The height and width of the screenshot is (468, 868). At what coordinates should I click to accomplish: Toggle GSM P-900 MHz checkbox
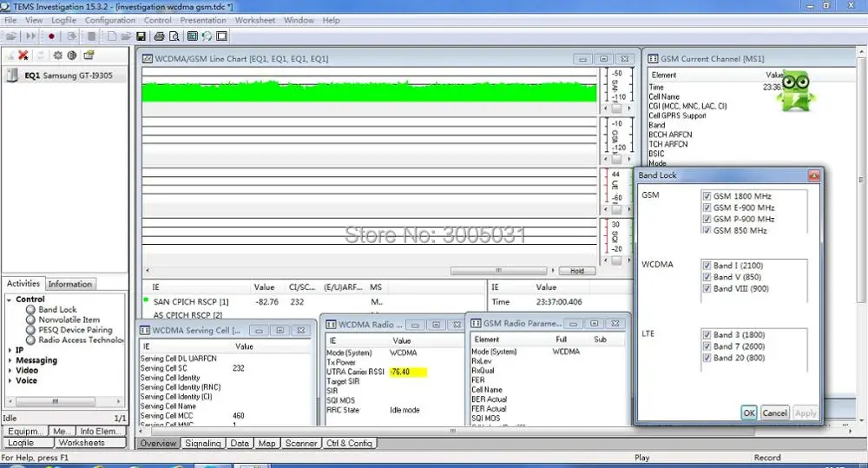[x=707, y=220]
